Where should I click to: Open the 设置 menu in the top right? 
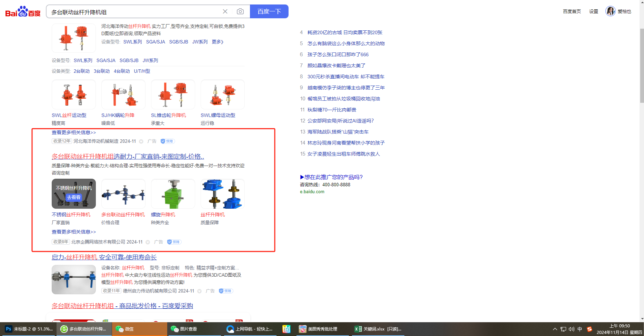(594, 11)
